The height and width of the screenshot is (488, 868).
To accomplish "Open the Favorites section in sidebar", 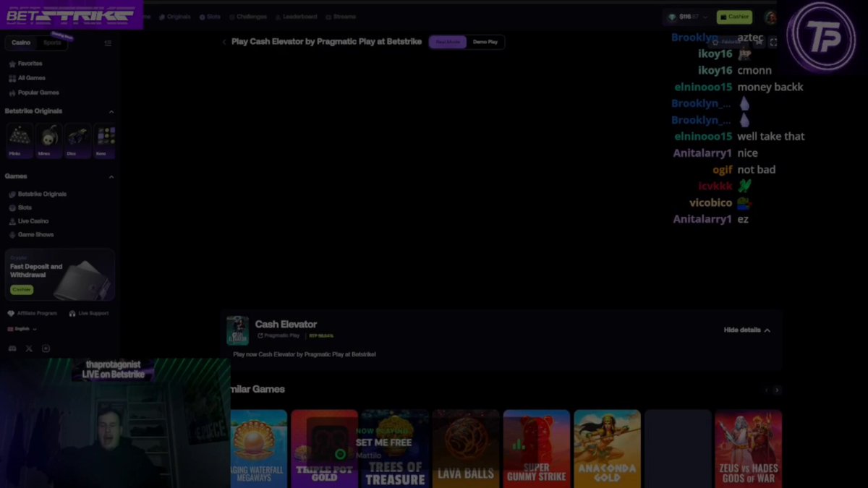I will (x=25, y=64).
